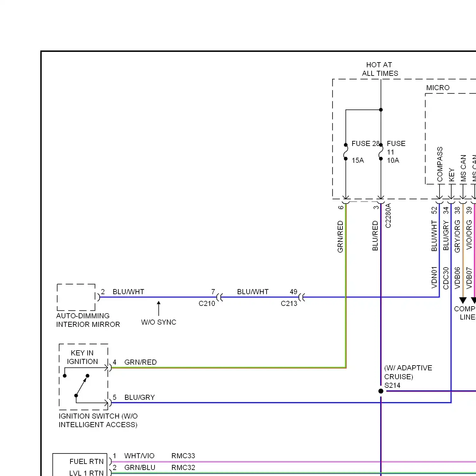Click the COMPASS pin label

point(440,164)
